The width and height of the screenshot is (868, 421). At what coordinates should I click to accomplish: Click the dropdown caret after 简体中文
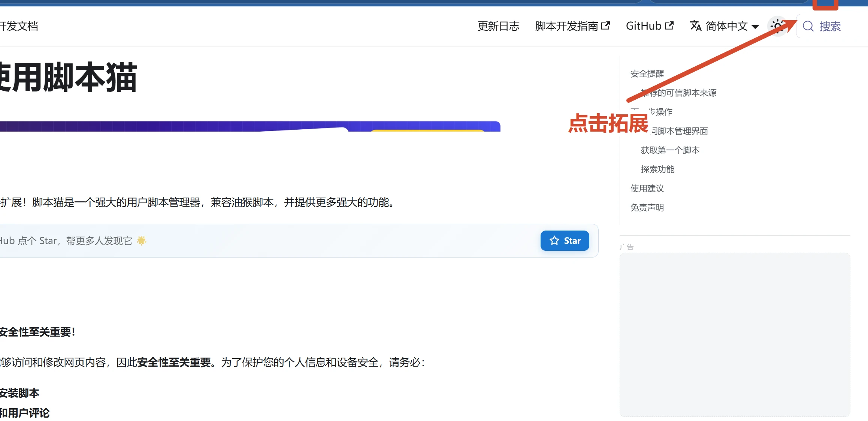tap(755, 27)
